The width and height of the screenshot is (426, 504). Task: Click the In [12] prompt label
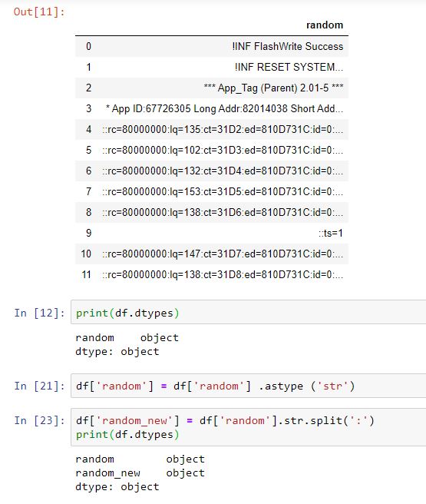tap(39, 313)
